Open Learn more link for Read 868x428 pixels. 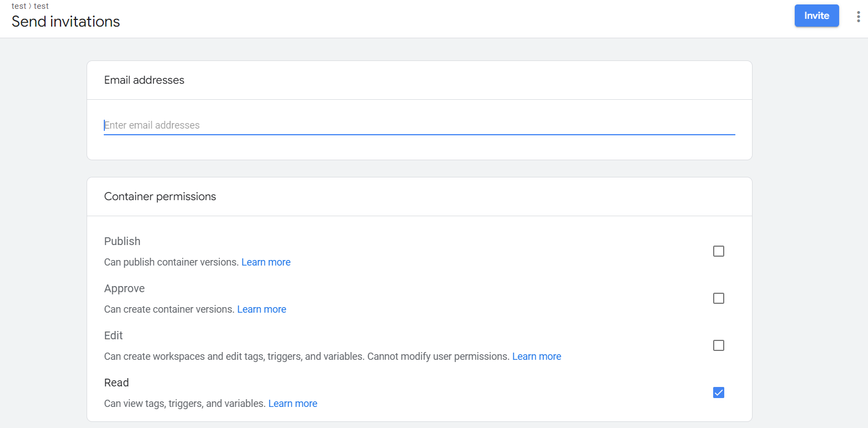coord(292,404)
